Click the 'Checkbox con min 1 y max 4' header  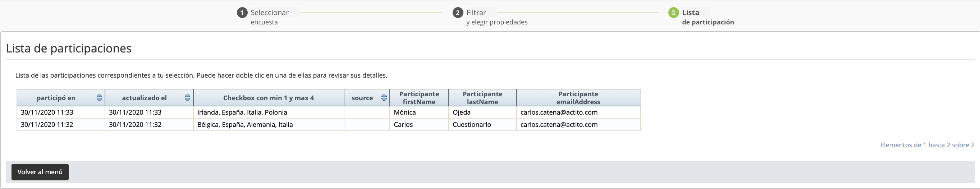pyautogui.click(x=268, y=98)
